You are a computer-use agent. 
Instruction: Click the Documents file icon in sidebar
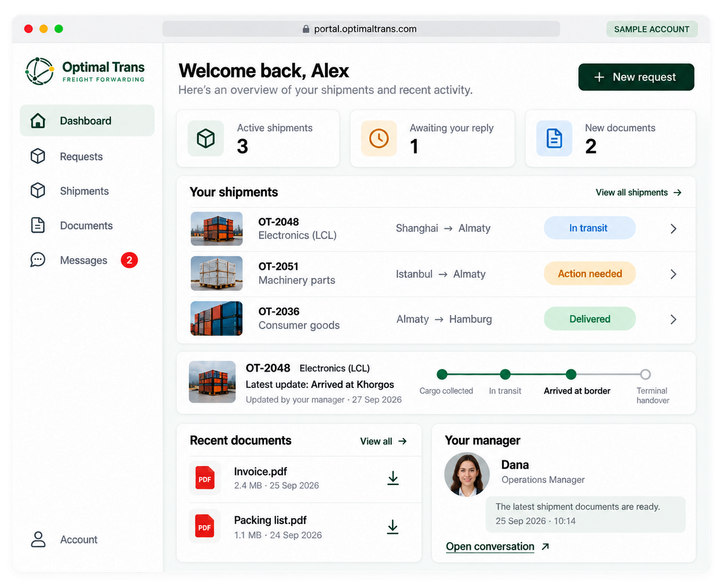[x=38, y=225]
